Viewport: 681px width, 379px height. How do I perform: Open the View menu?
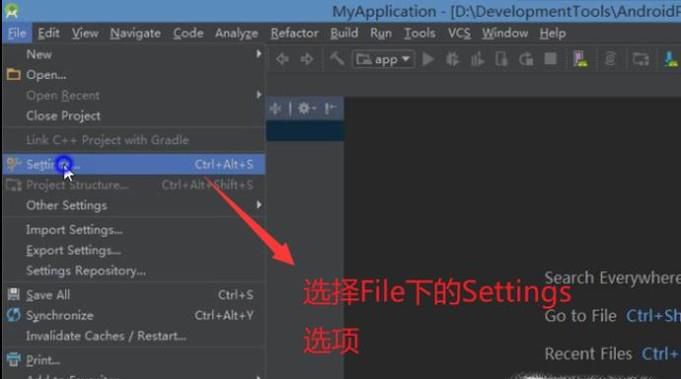click(x=85, y=33)
